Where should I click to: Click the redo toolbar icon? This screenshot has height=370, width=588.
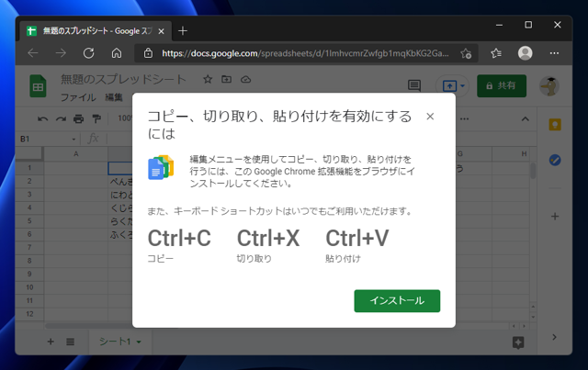click(61, 119)
